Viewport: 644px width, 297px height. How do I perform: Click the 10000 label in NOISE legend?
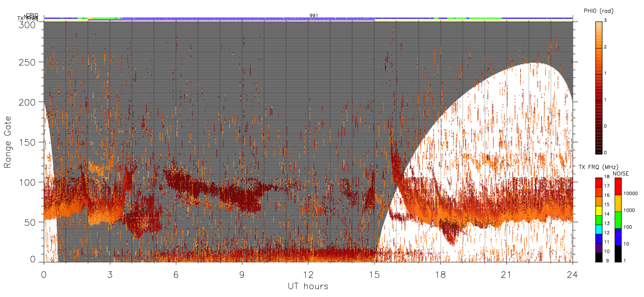(x=630, y=193)
